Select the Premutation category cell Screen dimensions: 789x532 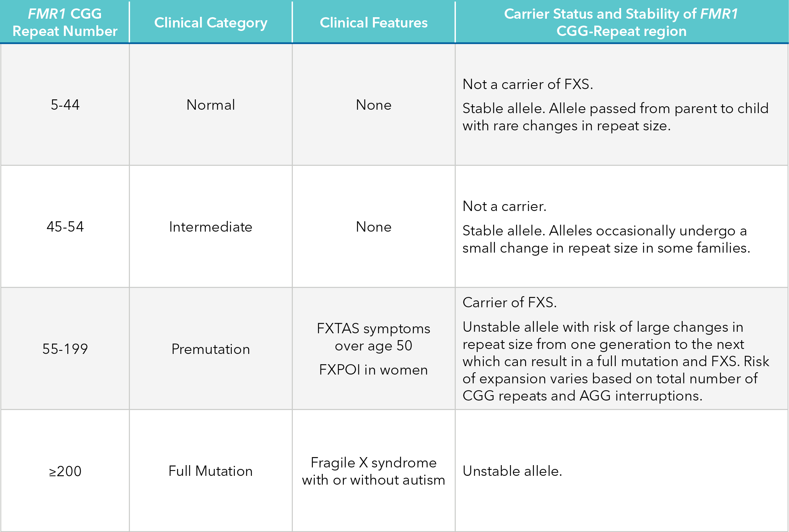211,349
